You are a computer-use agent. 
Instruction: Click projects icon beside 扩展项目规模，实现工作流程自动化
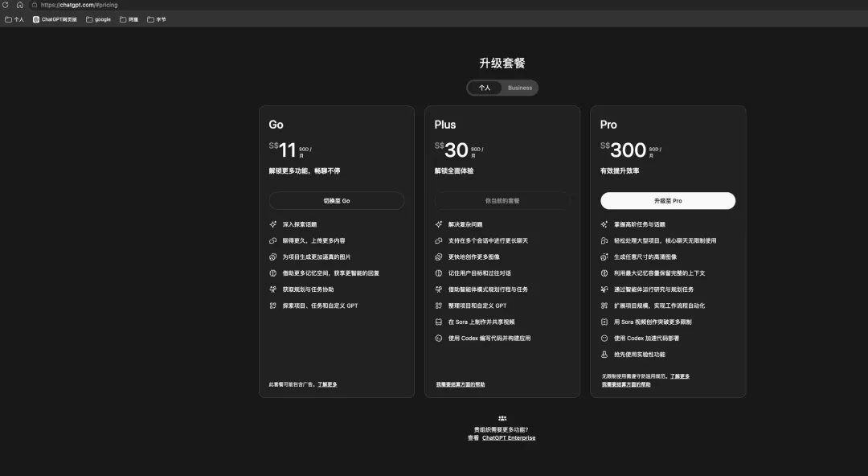(x=604, y=306)
